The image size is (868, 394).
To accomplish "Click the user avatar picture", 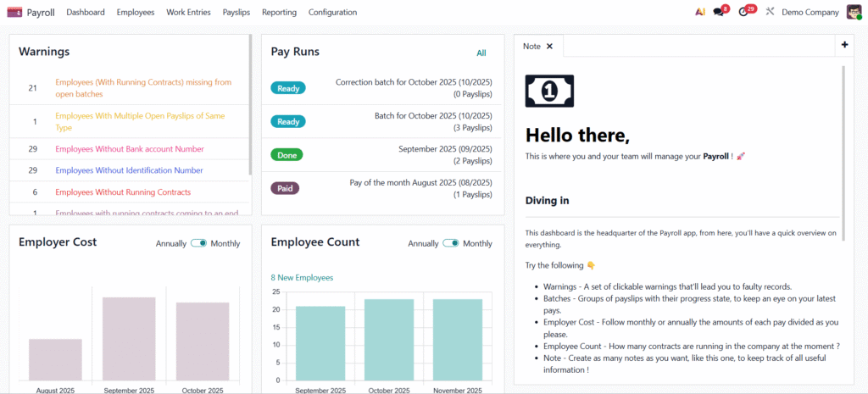I will pyautogui.click(x=854, y=12).
